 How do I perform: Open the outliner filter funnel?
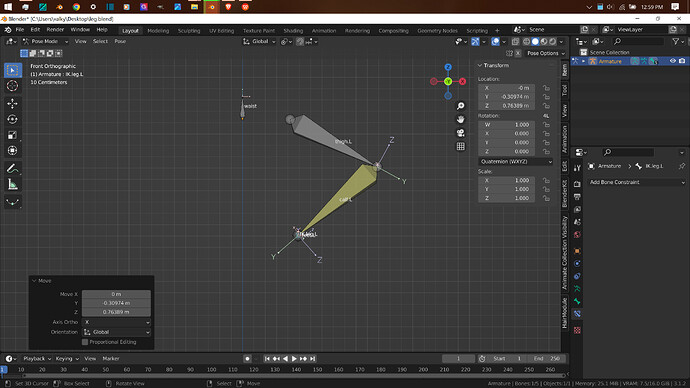point(675,41)
